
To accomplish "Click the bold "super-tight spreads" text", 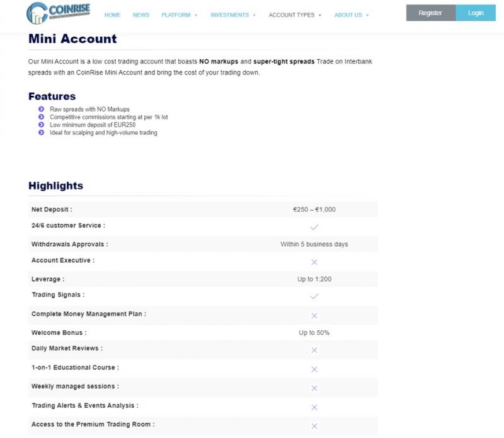I will click(284, 61).
